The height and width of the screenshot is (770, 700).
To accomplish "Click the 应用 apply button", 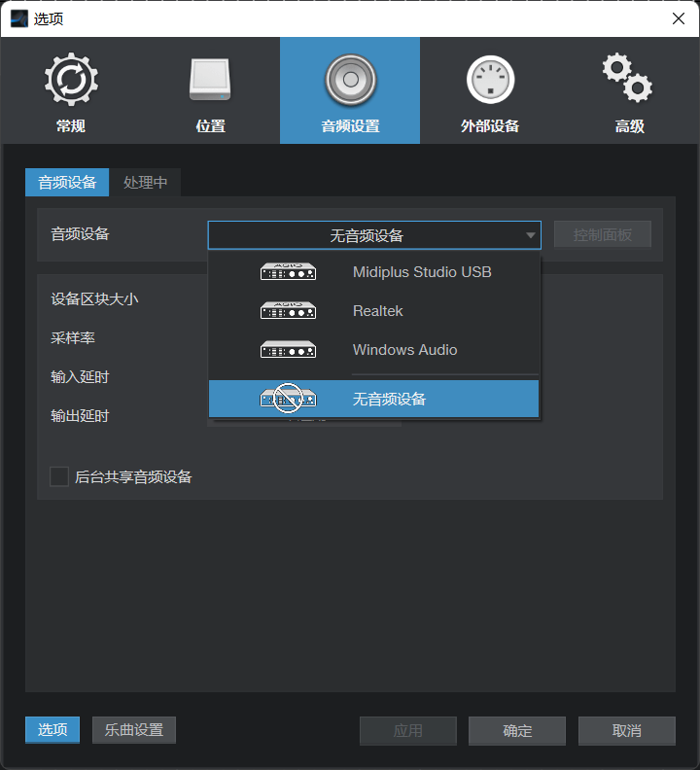I will [408, 731].
